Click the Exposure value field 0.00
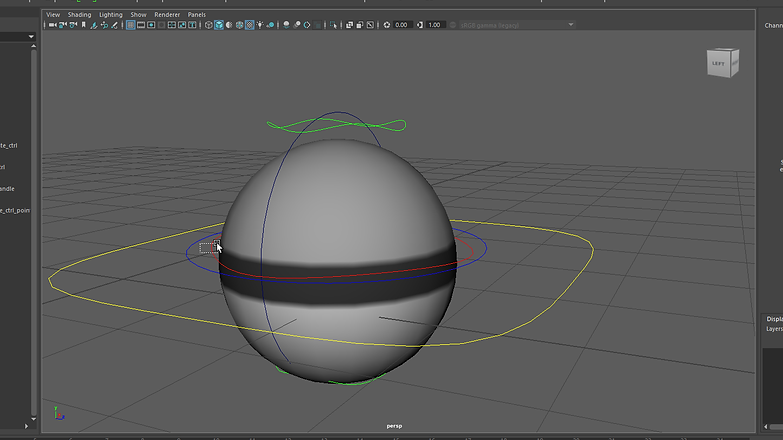Viewport: 783px width, 440px height. (x=402, y=25)
